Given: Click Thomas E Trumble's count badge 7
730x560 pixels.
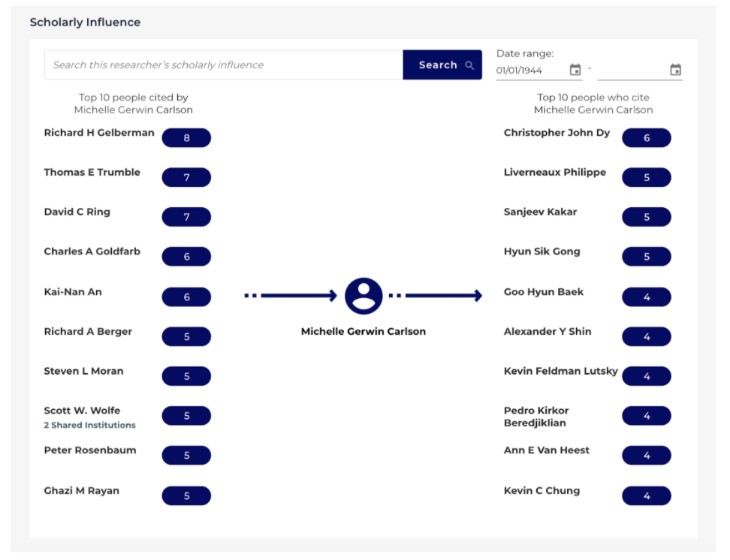Looking at the screenshot, I should pyautogui.click(x=186, y=177).
